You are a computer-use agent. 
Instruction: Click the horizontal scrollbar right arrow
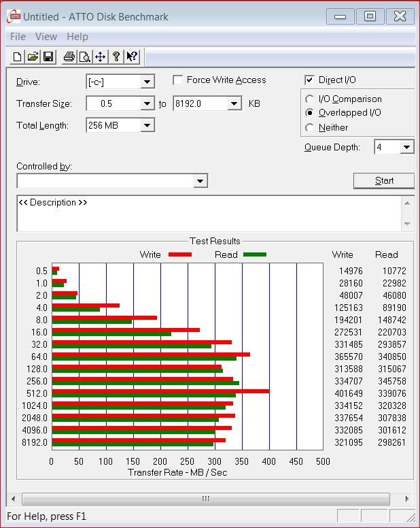click(407, 499)
